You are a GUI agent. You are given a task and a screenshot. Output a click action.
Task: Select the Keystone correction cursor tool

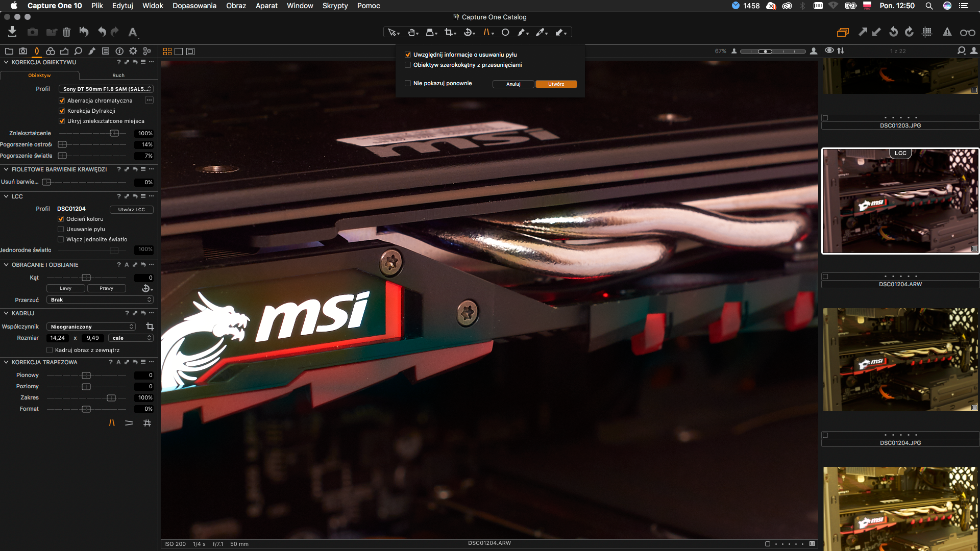click(x=487, y=32)
